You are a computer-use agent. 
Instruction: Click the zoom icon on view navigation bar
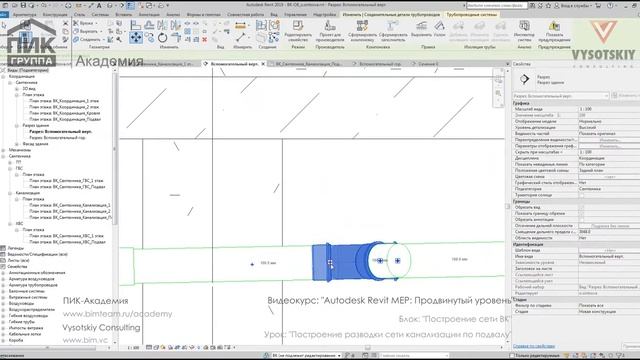pos(498,93)
